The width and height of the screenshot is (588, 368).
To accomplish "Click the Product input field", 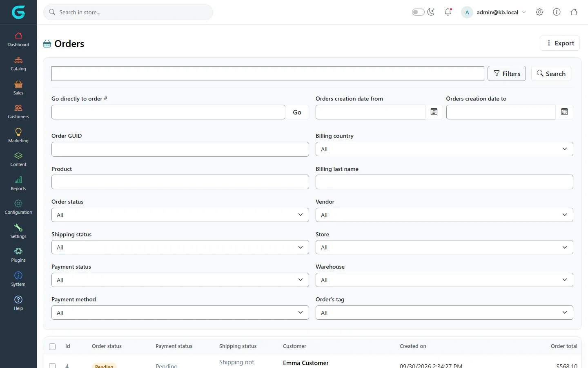I will (x=180, y=182).
